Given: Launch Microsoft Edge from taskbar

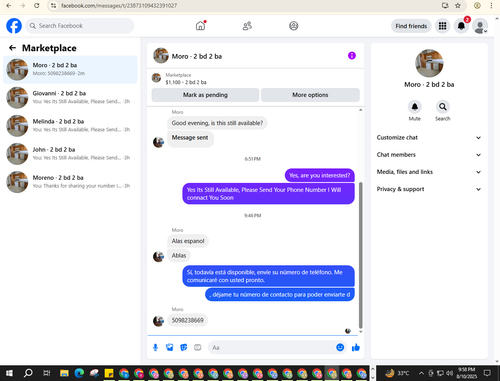Looking at the screenshot, I should [x=79, y=373].
